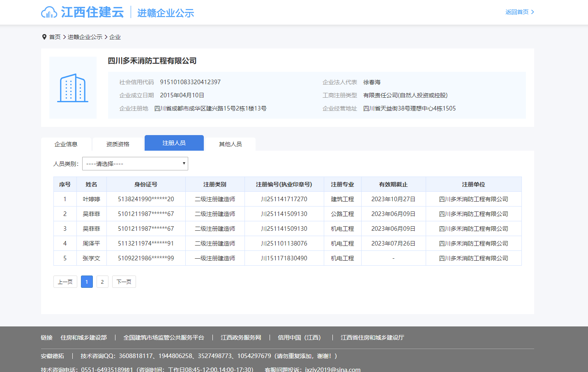Open the 其他人员 tab

(x=230, y=144)
